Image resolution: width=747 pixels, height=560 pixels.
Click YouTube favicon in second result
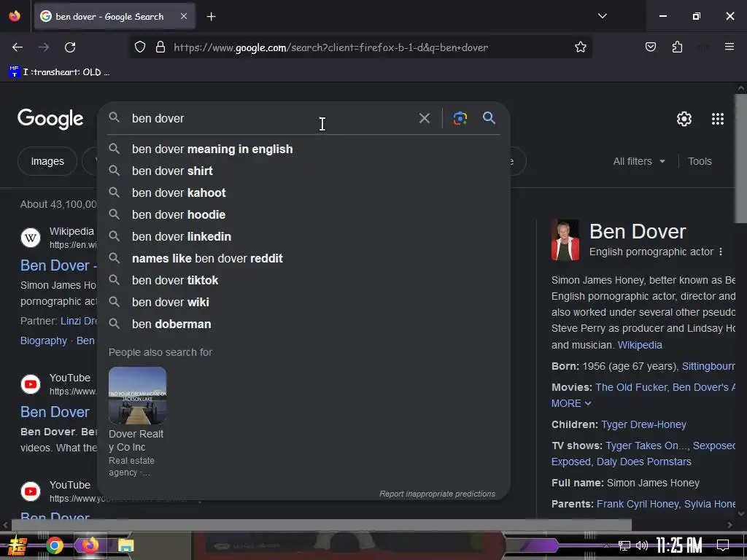coord(31,384)
